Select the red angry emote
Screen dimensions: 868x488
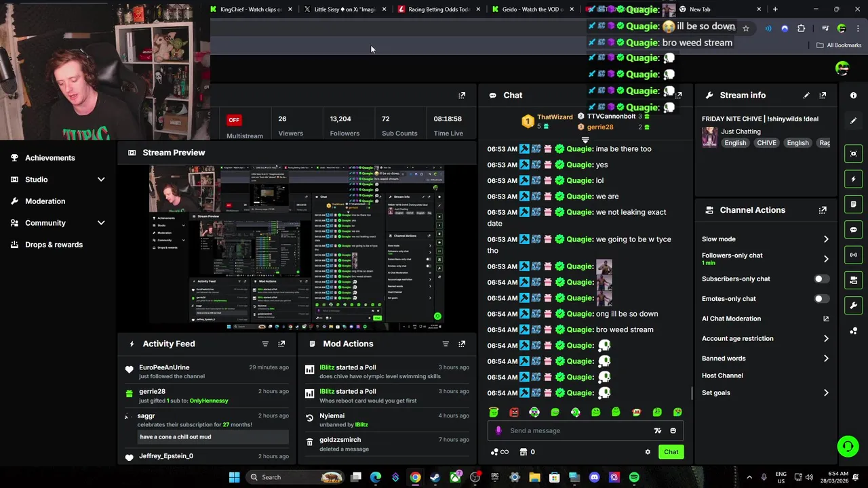(514, 412)
